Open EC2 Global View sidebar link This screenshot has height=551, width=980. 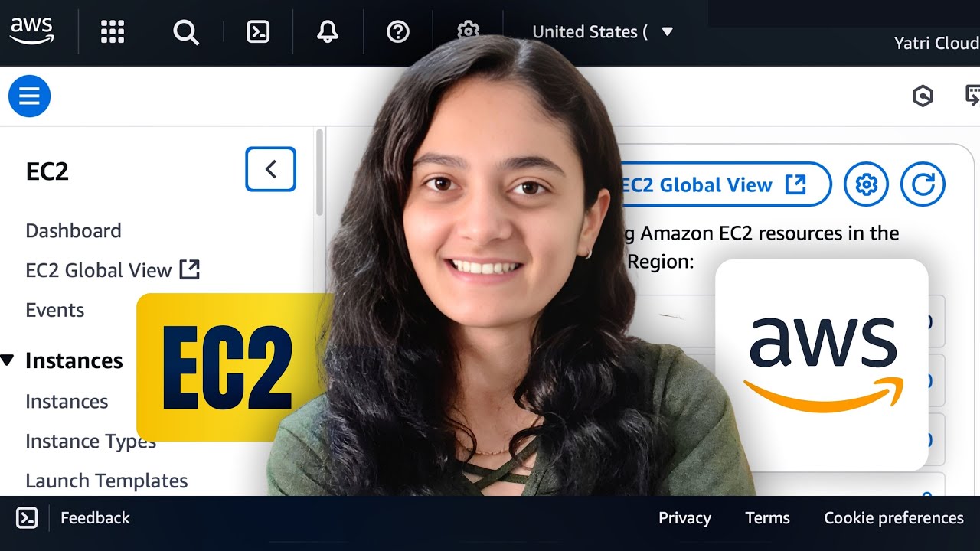(113, 270)
